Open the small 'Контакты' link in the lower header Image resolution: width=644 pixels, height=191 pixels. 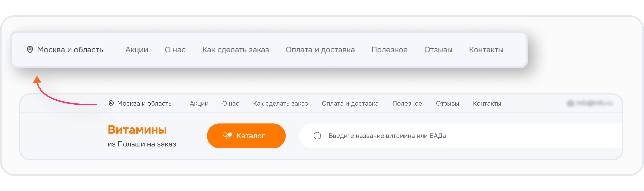coord(487,104)
